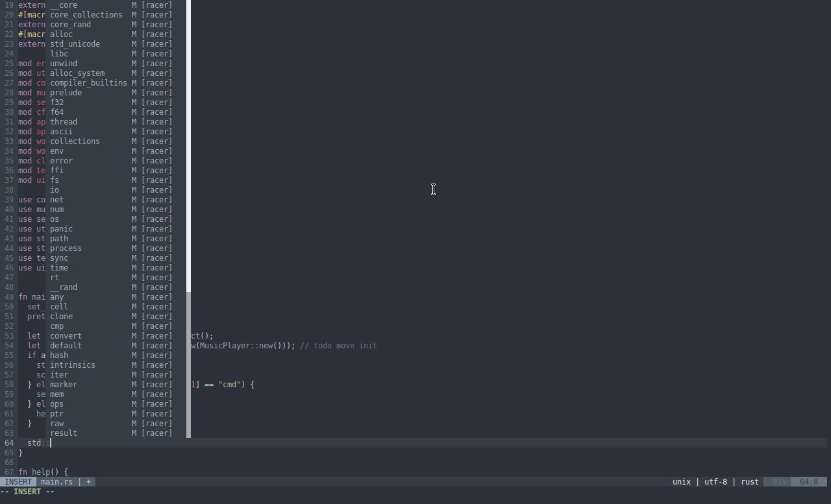Select panic in the completion menu
Screen dimensions: 831x504
[116, 229]
